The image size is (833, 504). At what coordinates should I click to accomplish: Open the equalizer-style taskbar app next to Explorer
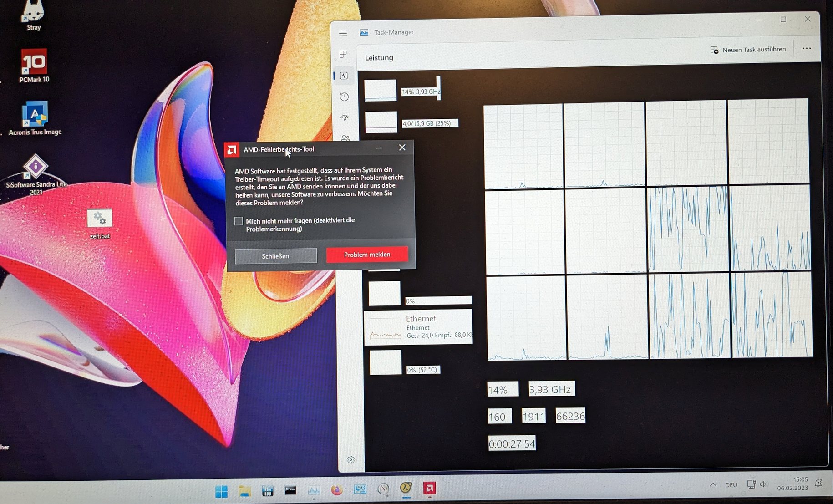tap(268, 491)
